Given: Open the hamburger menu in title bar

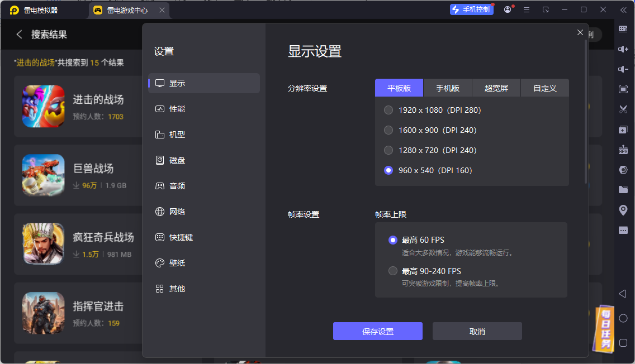Looking at the screenshot, I should point(527,9).
